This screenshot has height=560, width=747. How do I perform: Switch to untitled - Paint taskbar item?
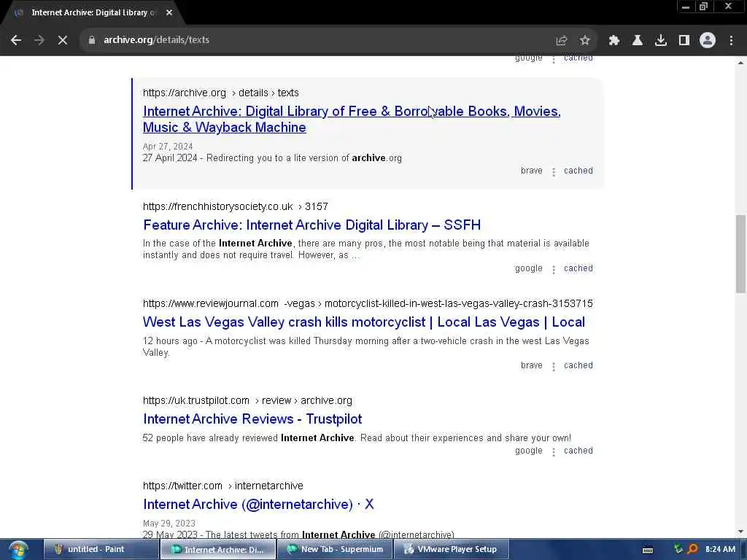(101, 550)
